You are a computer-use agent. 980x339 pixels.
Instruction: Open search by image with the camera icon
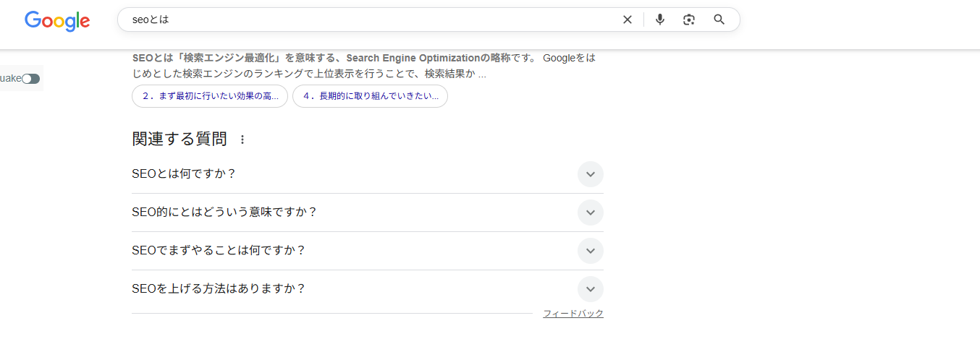pyautogui.click(x=689, y=20)
